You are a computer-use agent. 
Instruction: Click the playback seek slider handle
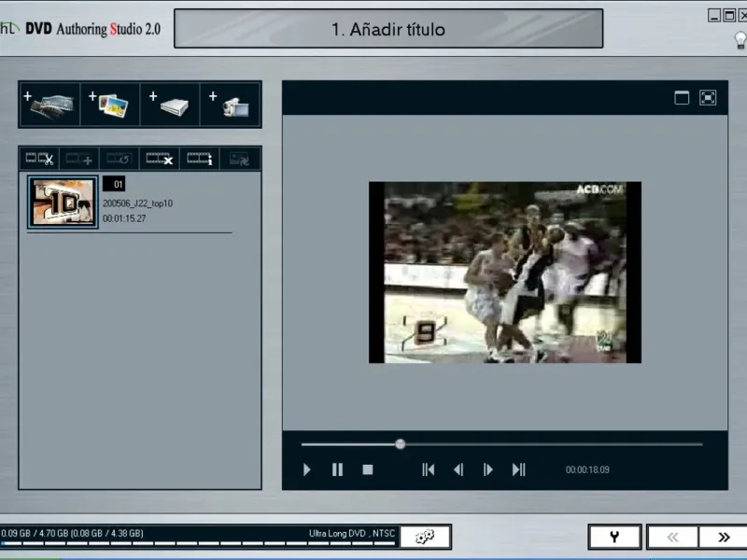pyautogui.click(x=401, y=444)
